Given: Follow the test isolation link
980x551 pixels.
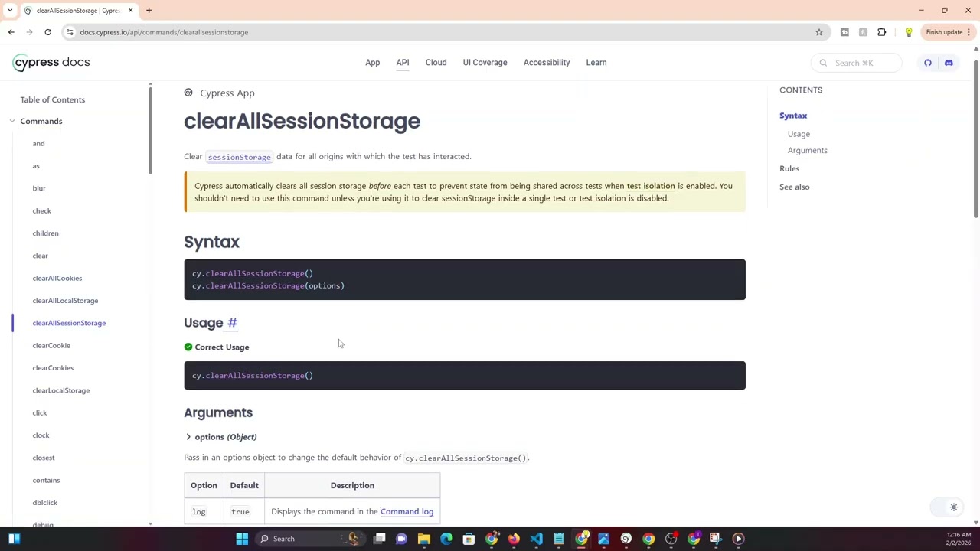Looking at the screenshot, I should click(651, 186).
